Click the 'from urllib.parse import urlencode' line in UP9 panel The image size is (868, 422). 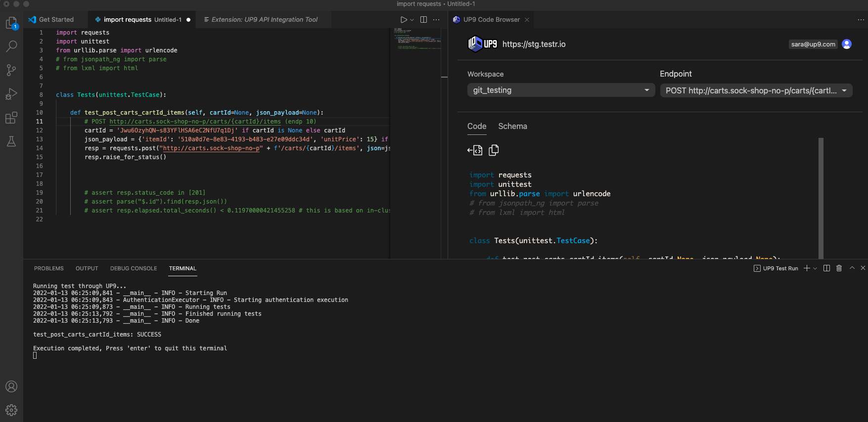tap(540, 194)
